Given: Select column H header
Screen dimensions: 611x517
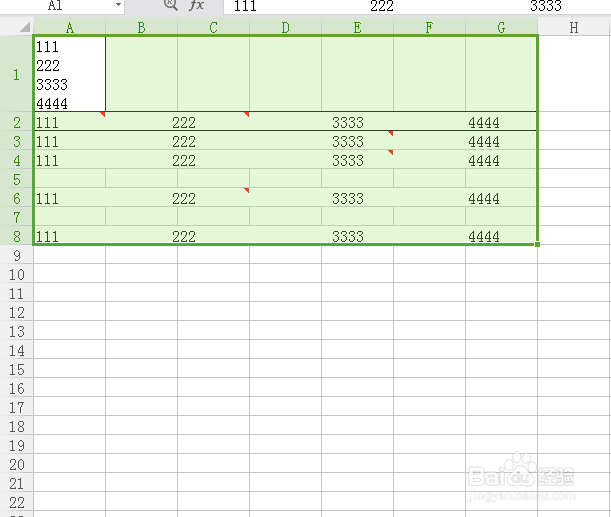Looking at the screenshot, I should tap(574, 27).
